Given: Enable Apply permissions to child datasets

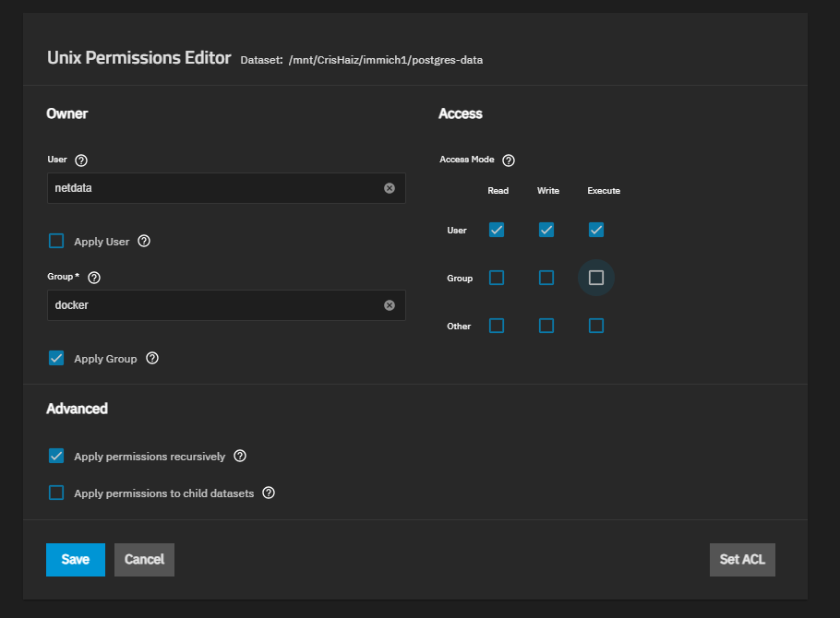Looking at the screenshot, I should click(56, 493).
